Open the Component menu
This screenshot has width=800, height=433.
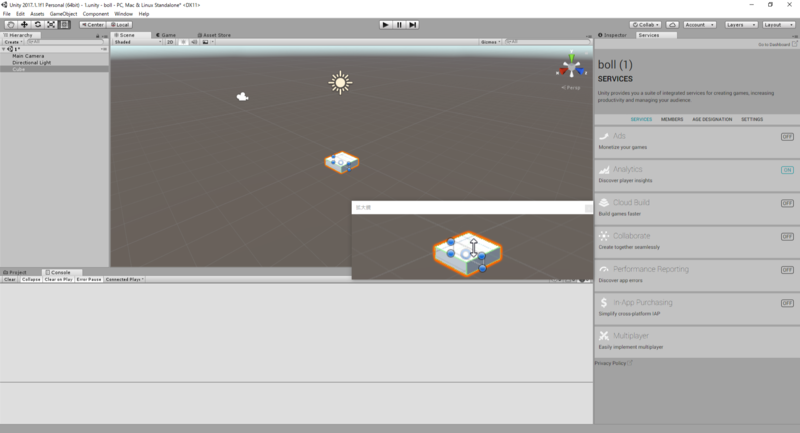95,14
